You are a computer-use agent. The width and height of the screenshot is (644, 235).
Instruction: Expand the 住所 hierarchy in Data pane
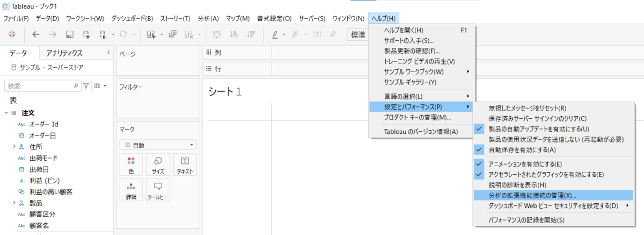point(14,146)
